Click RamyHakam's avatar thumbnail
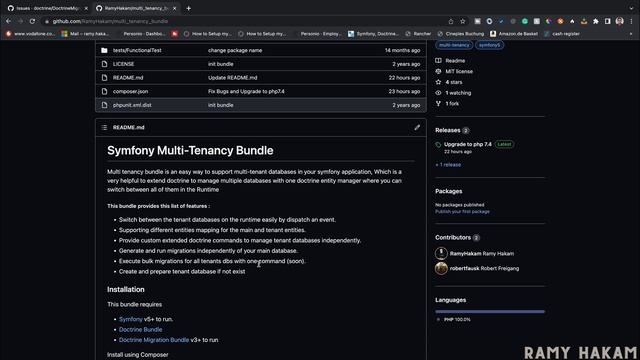This screenshot has width=640, height=360. click(441, 253)
